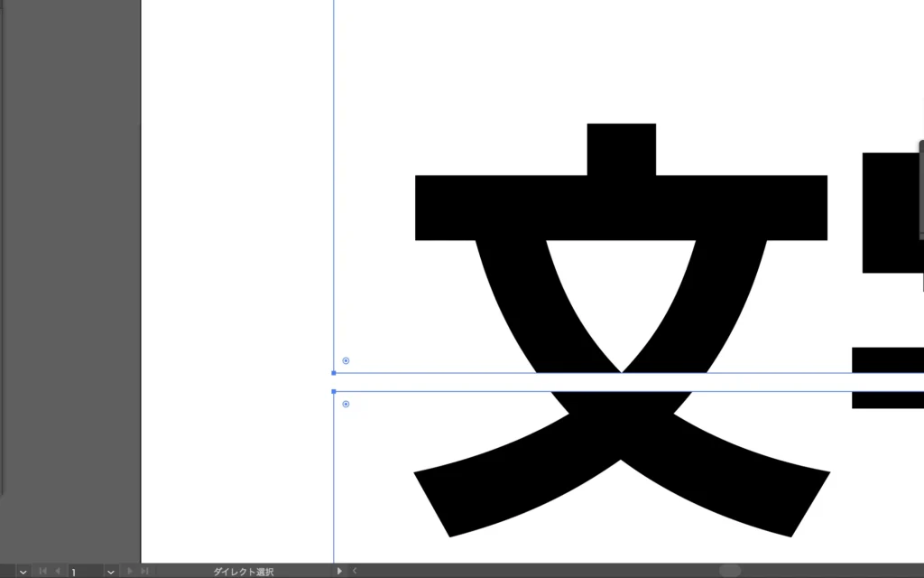Go to the next artboard

coord(130,572)
